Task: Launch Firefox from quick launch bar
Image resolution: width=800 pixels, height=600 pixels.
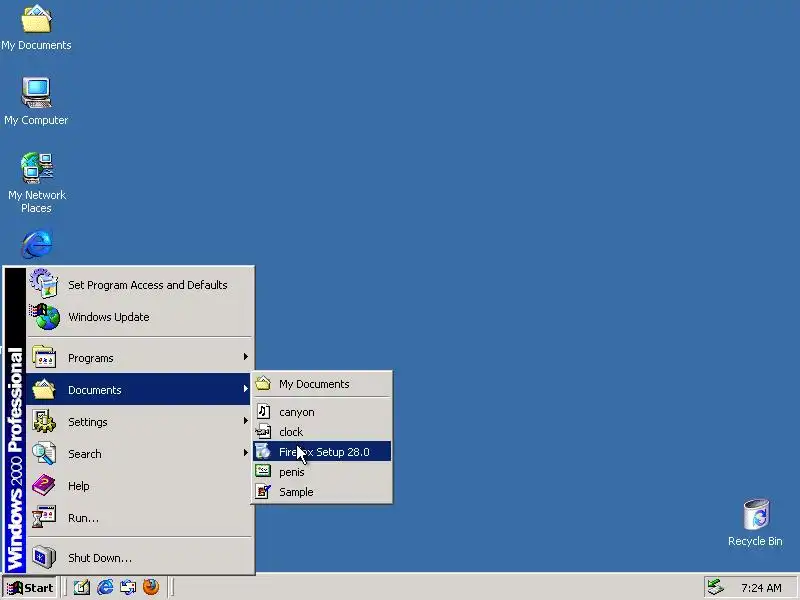Action: pos(151,587)
